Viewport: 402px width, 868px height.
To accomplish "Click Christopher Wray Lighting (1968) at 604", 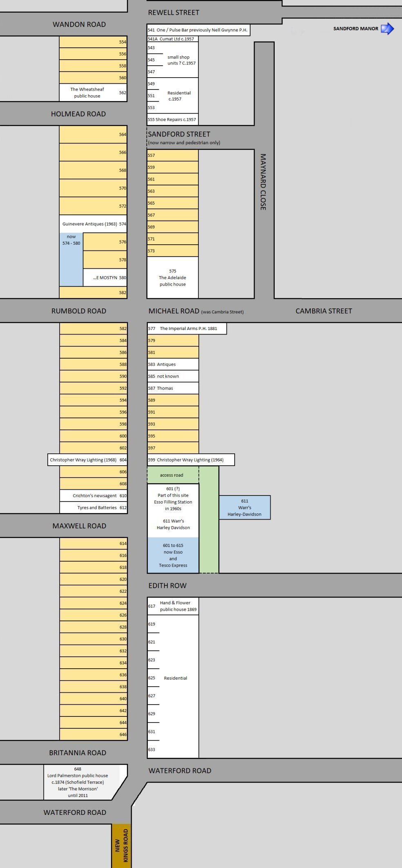I will (x=88, y=460).
